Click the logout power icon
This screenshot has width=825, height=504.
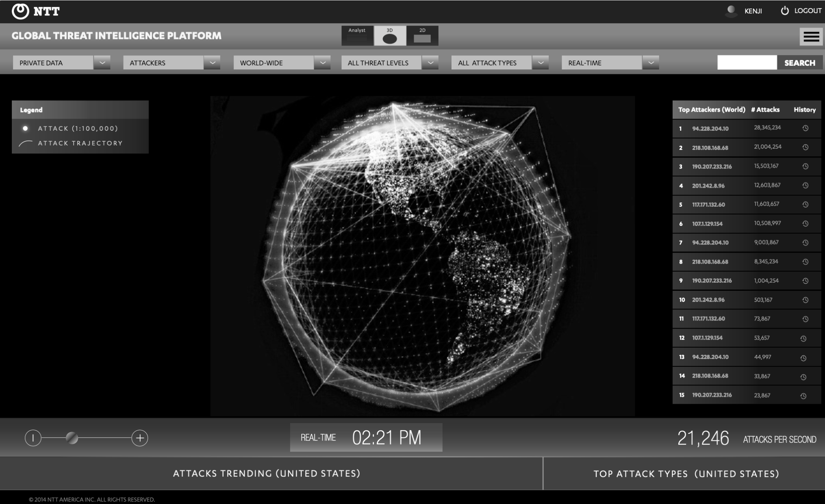point(785,11)
